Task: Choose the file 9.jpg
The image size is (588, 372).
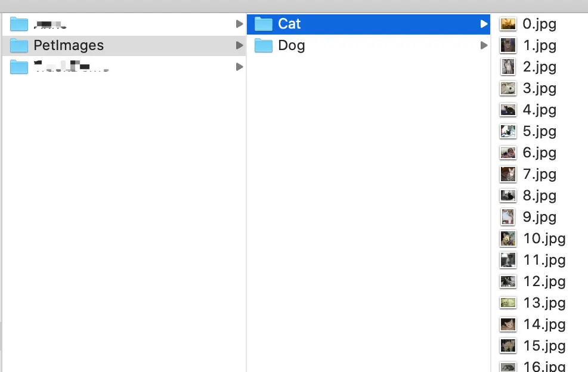Action: (x=539, y=217)
